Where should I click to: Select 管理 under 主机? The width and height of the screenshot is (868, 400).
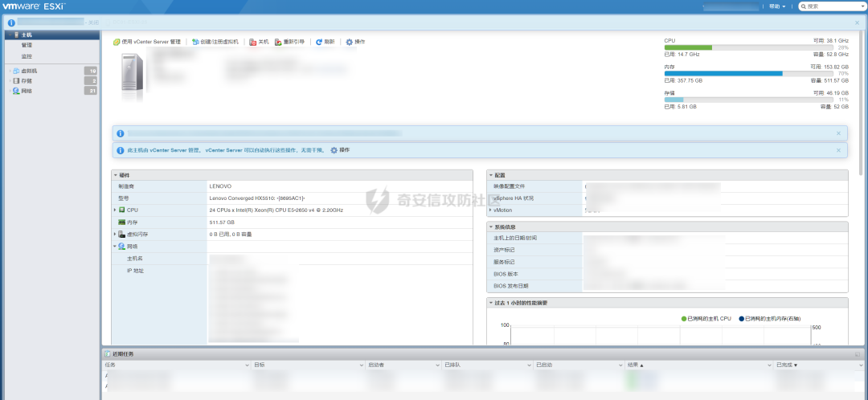(27, 45)
